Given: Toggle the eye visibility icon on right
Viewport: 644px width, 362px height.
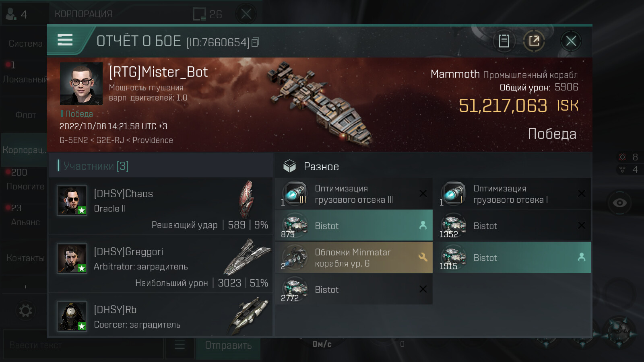Looking at the screenshot, I should click(x=619, y=203).
